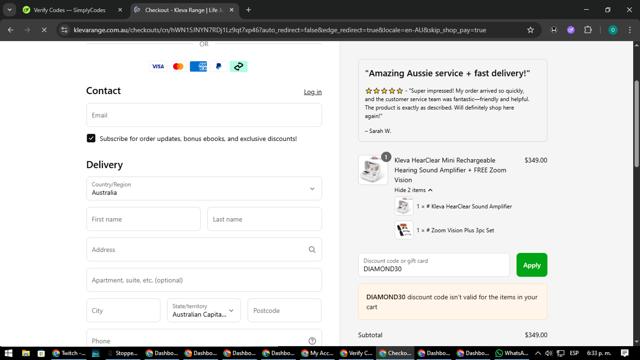This screenshot has width=640, height=360.
Task: Click the Address input field
Action: point(204,249)
